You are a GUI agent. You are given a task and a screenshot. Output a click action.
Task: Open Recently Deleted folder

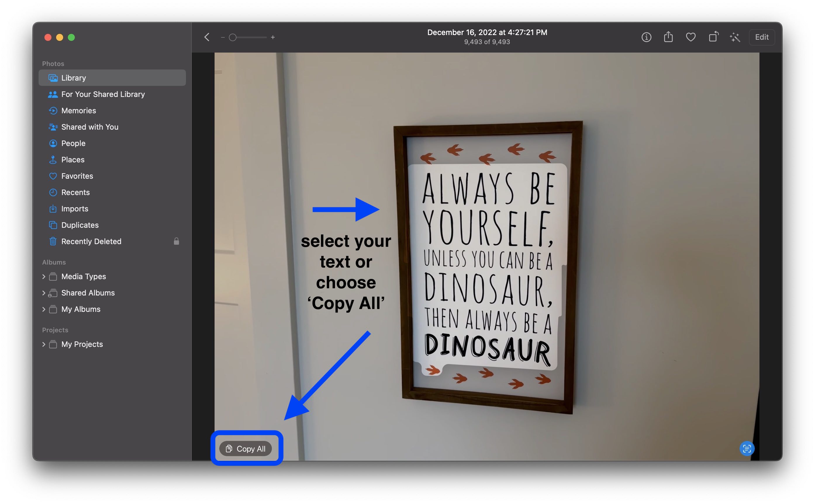[x=91, y=241]
